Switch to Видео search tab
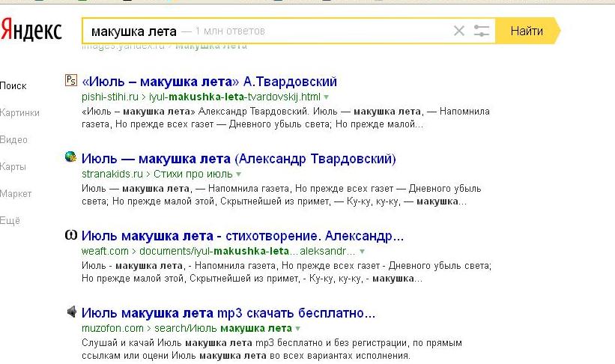Viewport: 615px width, 364px height. coord(14,139)
